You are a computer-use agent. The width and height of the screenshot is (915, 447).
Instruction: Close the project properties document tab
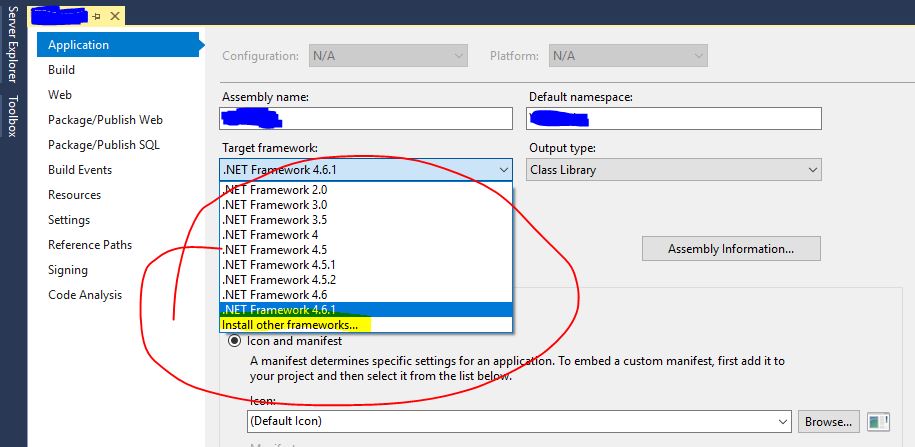[115, 16]
